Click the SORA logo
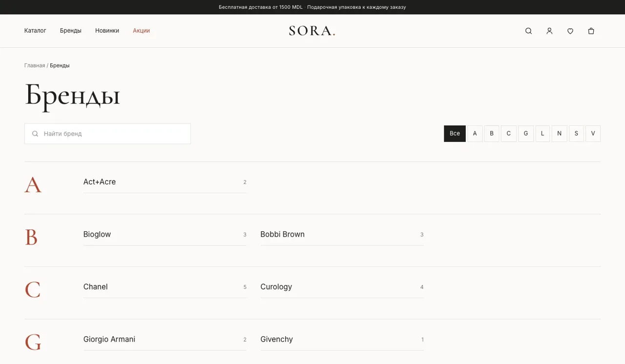 312,31
